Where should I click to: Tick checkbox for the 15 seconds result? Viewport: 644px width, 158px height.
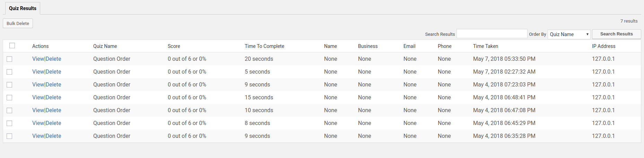(x=9, y=98)
